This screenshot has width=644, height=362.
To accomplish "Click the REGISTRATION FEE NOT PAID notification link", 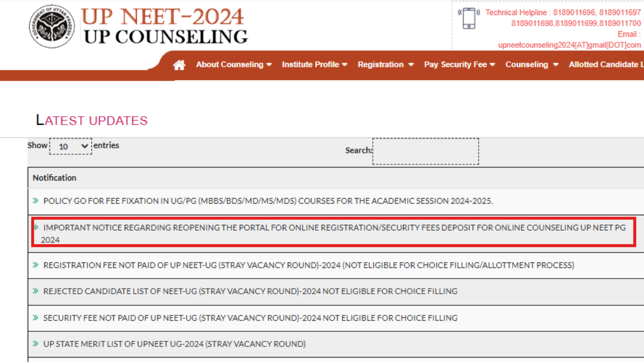I will point(252,265).
